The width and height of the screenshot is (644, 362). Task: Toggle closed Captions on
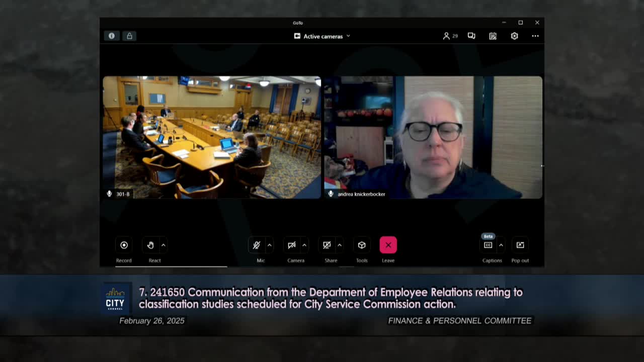pos(488,245)
